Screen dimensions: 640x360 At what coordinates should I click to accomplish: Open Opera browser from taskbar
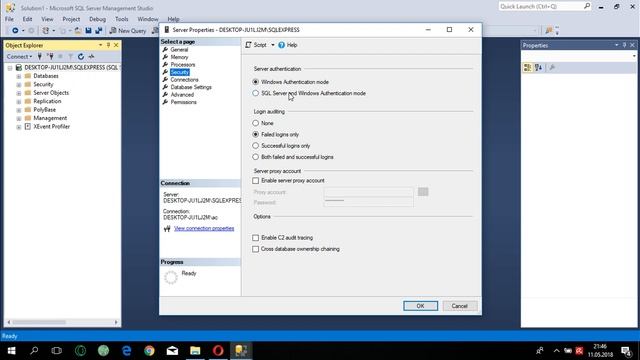point(218,351)
